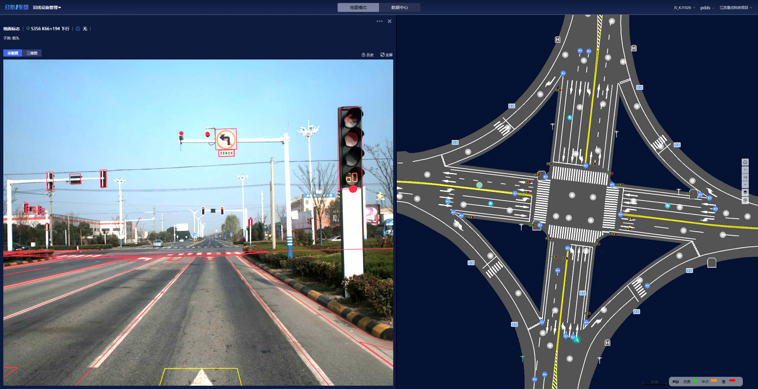Open the three-dot more options menu

pos(379,21)
